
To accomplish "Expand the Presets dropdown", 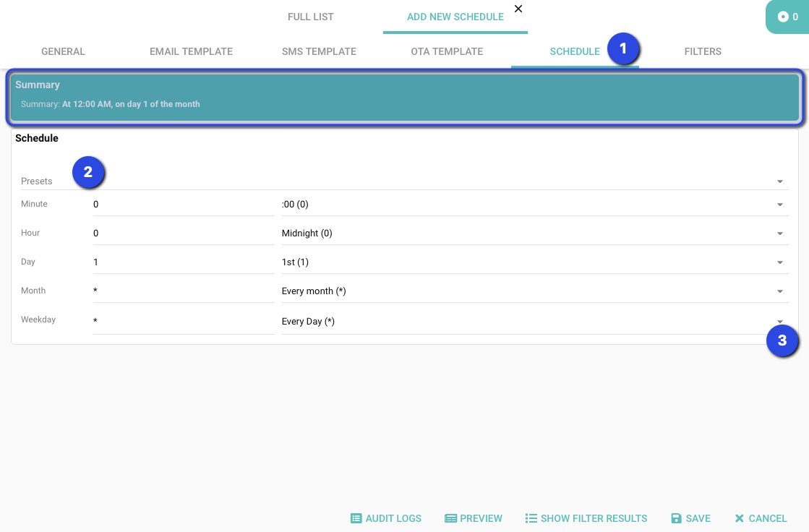I will coord(780,181).
